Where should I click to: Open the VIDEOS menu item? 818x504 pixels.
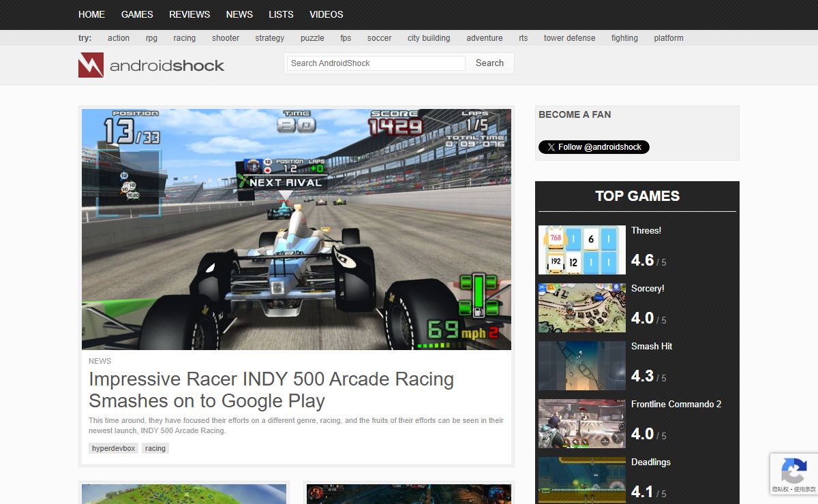[x=327, y=14]
